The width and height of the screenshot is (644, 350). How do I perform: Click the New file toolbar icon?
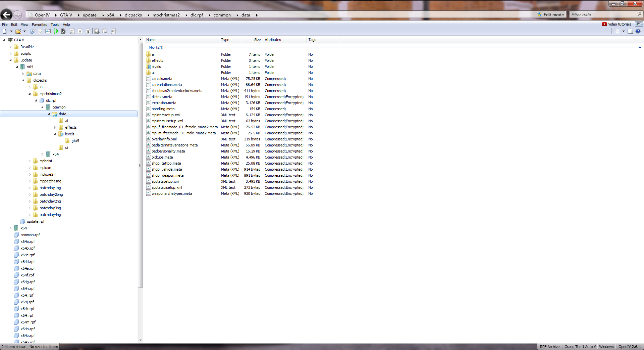click(5, 31)
